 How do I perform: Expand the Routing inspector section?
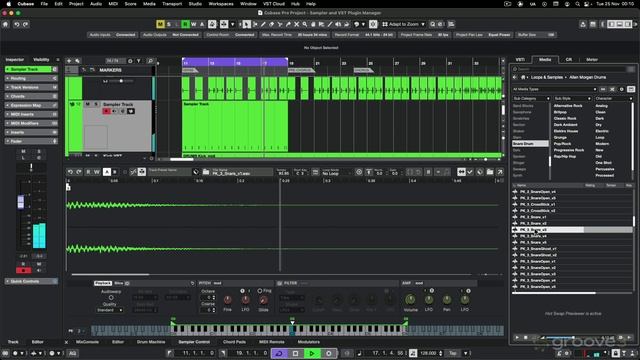[x=31, y=78]
